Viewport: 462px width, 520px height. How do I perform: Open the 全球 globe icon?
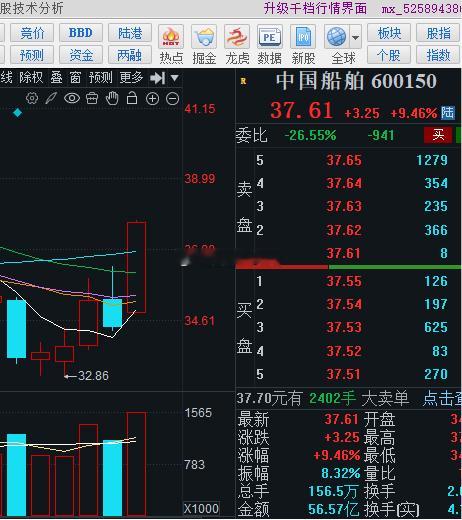pyautogui.click(x=336, y=36)
